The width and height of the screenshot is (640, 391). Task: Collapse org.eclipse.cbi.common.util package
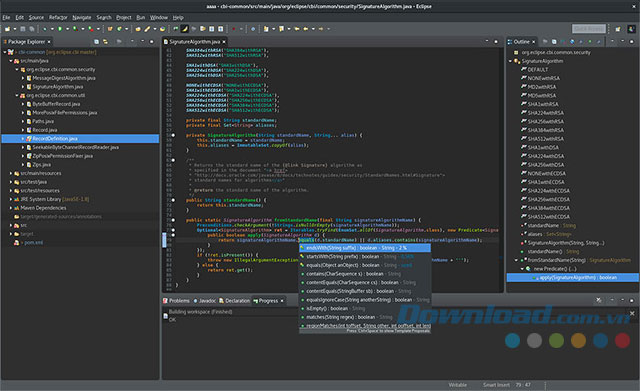click(17, 96)
